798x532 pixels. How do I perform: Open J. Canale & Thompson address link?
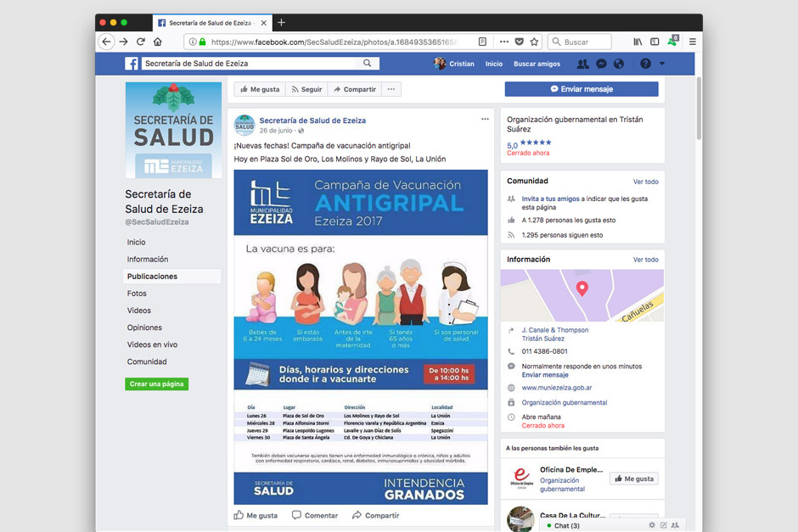(x=554, y=334)
